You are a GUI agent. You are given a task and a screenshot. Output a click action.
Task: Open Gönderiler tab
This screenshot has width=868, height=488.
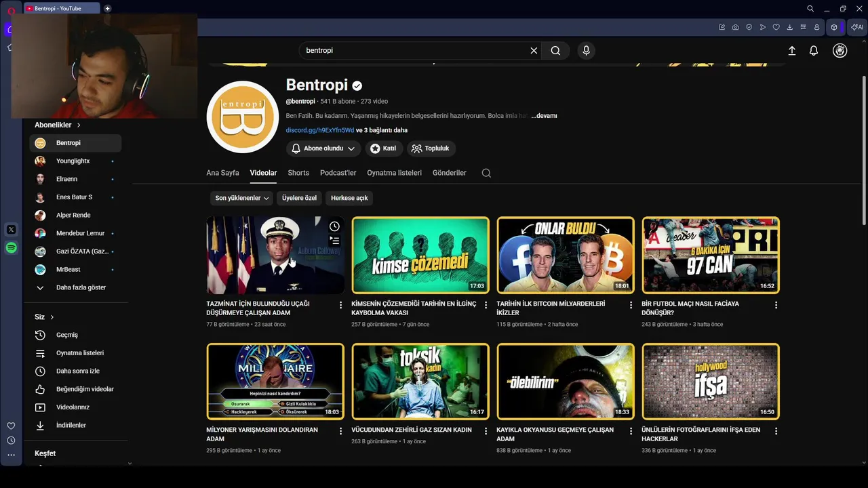tap(450, 173)
